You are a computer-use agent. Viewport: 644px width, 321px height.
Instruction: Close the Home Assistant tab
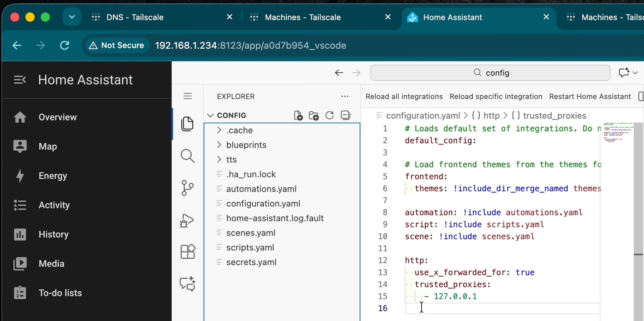pyautogui.click(x=546, y=17)
